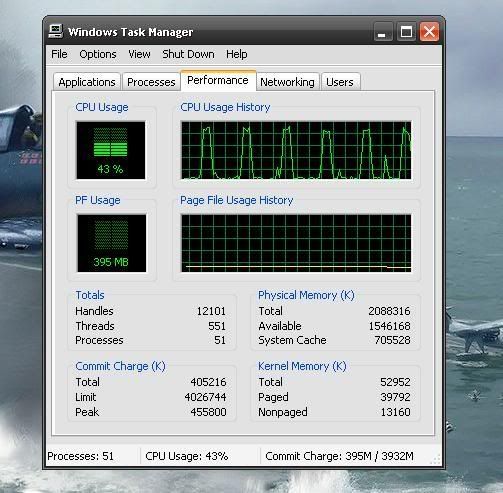
Task: Click the 'Kernel Memory (K)' heading
Action: click(x=302, y=366)
